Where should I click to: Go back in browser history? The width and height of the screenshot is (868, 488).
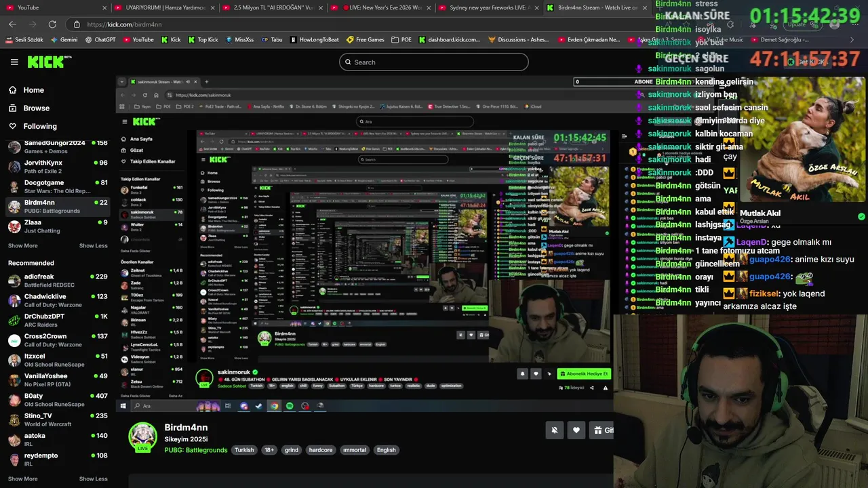click(12, 24)
